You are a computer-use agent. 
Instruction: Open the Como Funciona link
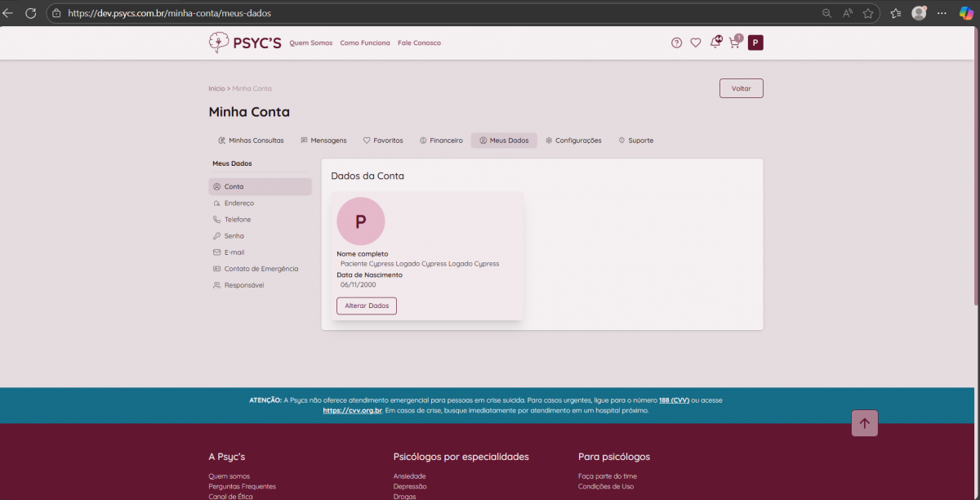[364, 43]
